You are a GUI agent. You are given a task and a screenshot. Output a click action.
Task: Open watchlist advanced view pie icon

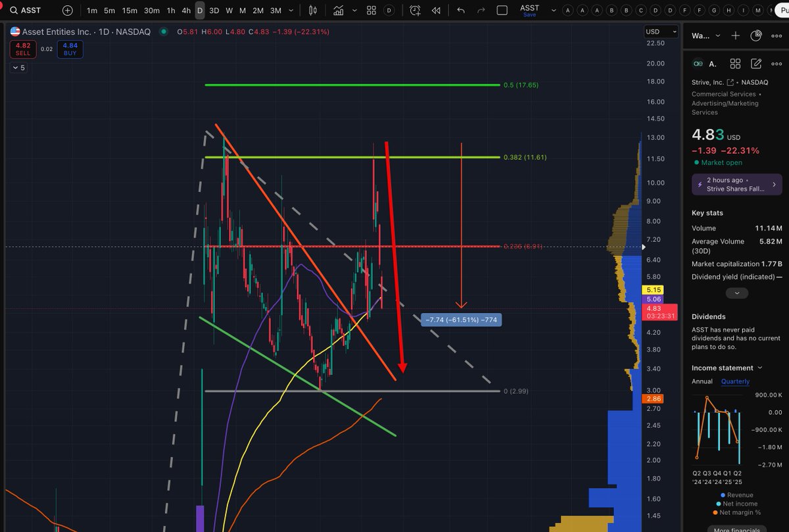757,36
